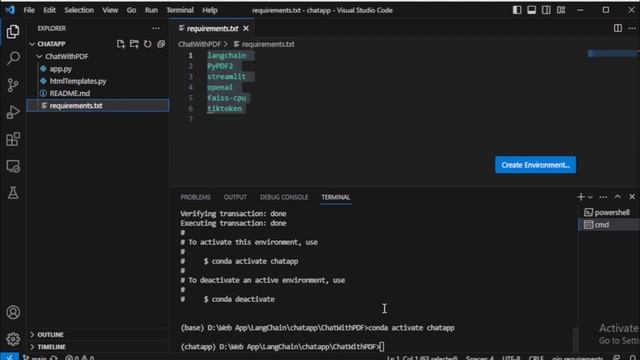
Task: Open the Run menu
Action: (151, 10)
